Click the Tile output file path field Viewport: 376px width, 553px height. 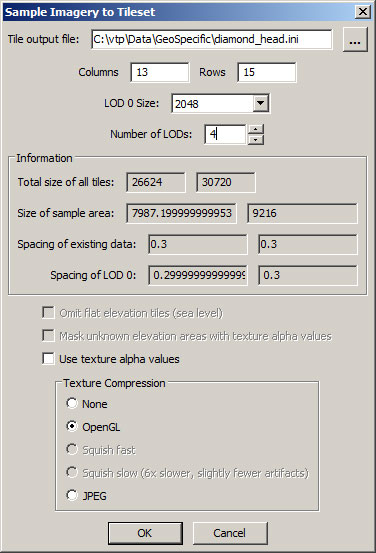click(x=211, y=39)
